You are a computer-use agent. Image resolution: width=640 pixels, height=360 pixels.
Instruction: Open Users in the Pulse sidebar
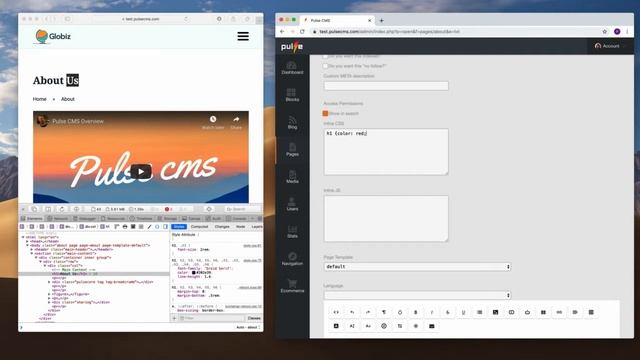(292, 204)
